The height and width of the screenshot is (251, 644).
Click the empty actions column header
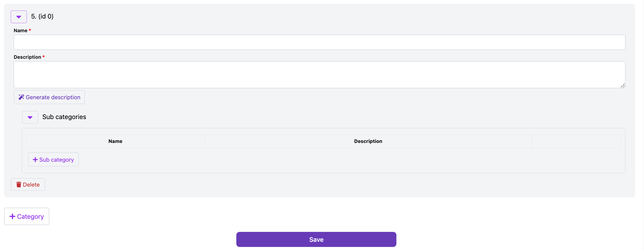point(576,141)
